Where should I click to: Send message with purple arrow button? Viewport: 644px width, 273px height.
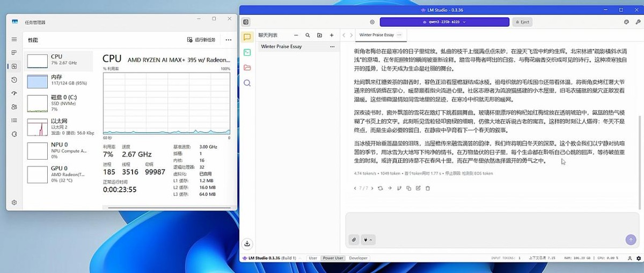click(630, 239)
